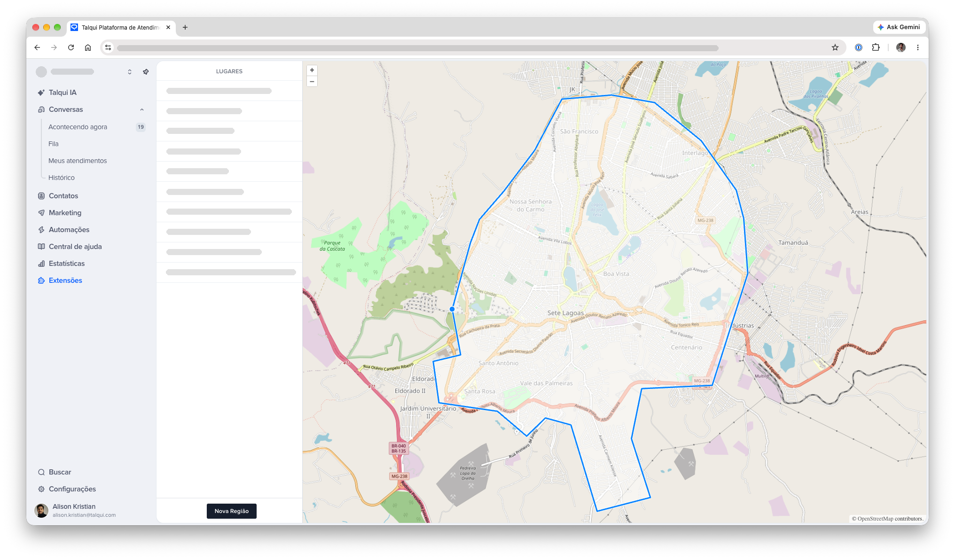Click the Nova Região button

[232, 511]
